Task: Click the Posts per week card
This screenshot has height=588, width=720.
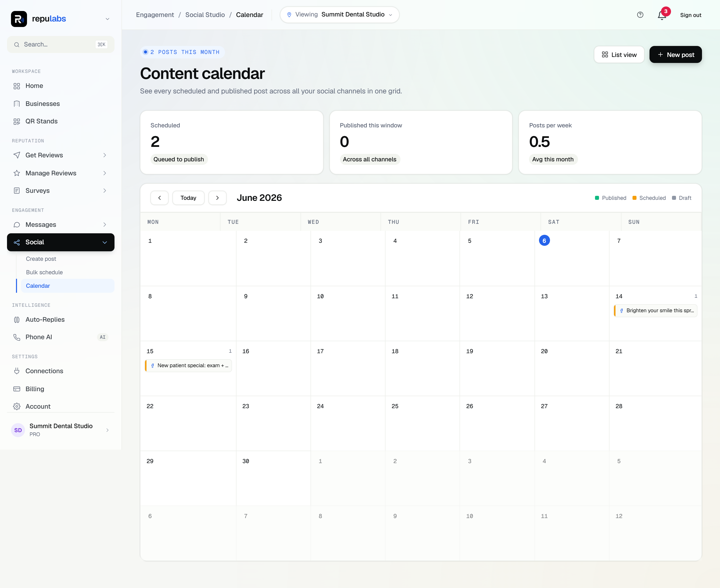Action: pos(610,142)
